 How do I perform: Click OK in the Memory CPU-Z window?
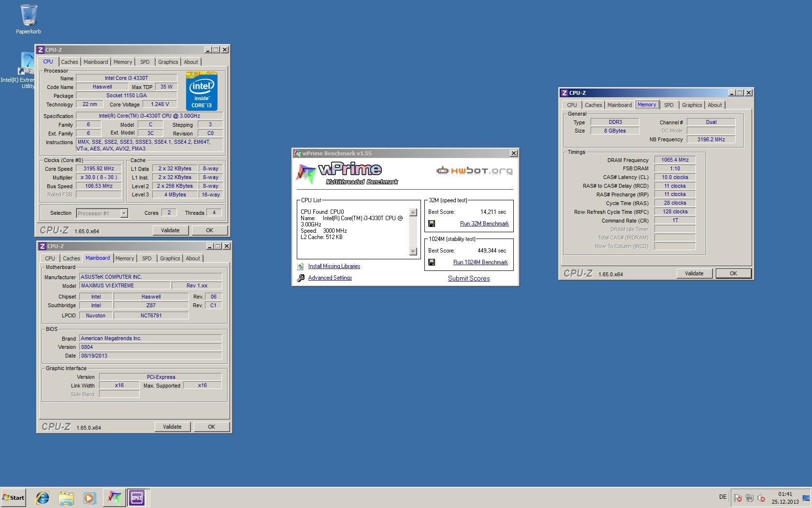734,273
